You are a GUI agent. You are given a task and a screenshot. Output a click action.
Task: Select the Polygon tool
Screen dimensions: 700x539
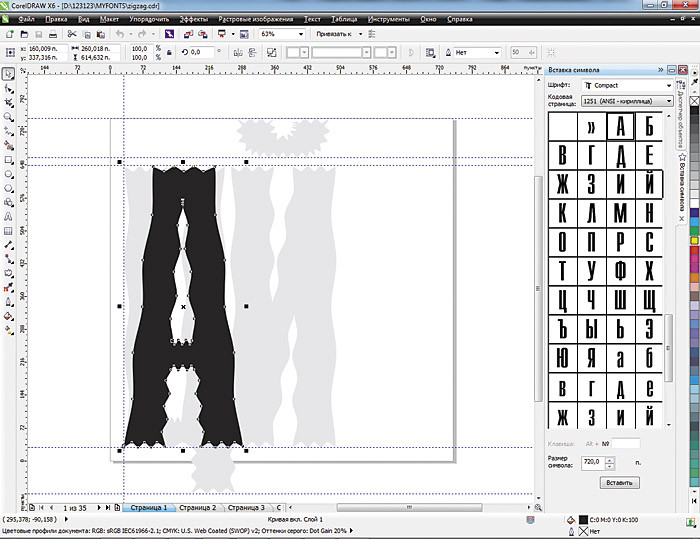8,188
